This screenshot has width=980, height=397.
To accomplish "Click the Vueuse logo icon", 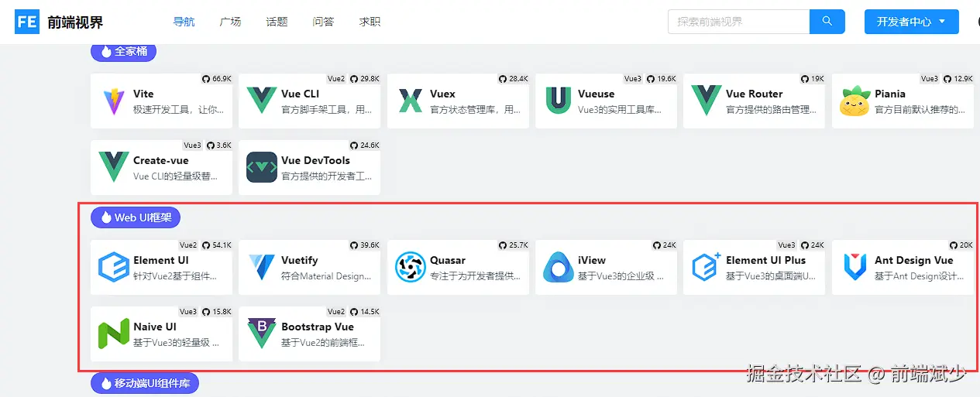I will point(558,101).
